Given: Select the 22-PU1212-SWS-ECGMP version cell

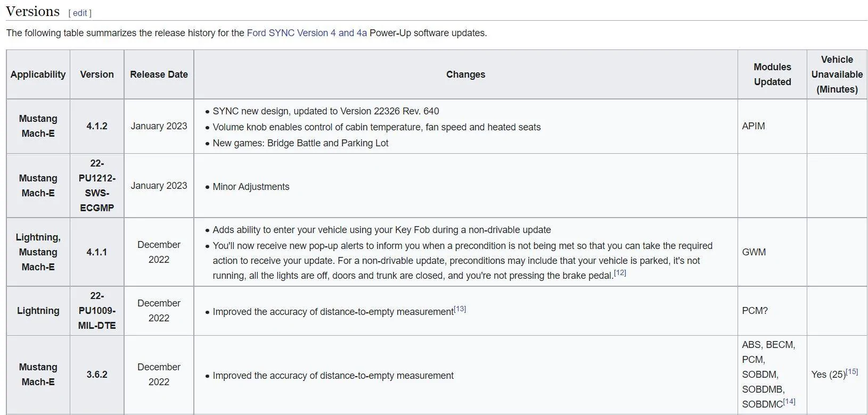Looking at the screenshot, I should click(97, 186).
